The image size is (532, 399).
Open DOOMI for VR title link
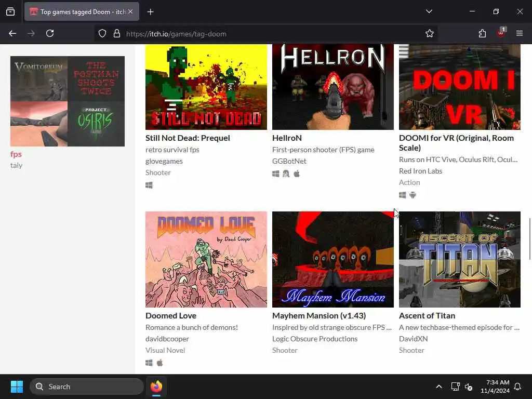[x=456, y=143]
